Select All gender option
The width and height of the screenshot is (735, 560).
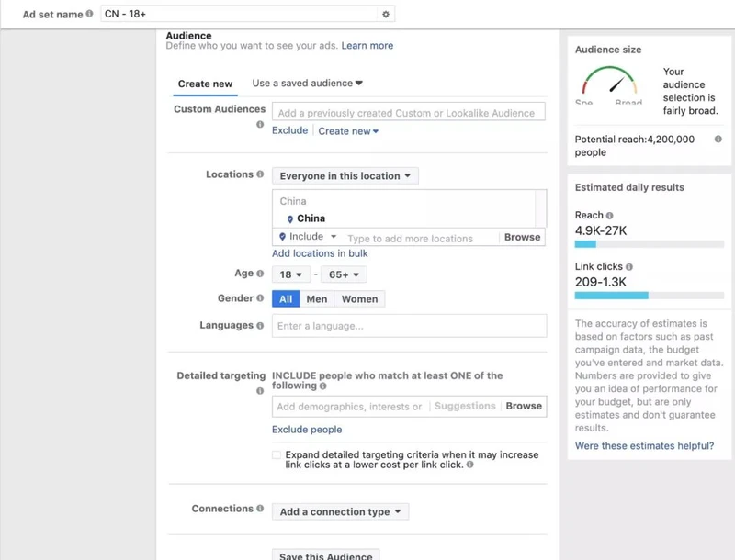pyautogui.click(x=286, y=298)
